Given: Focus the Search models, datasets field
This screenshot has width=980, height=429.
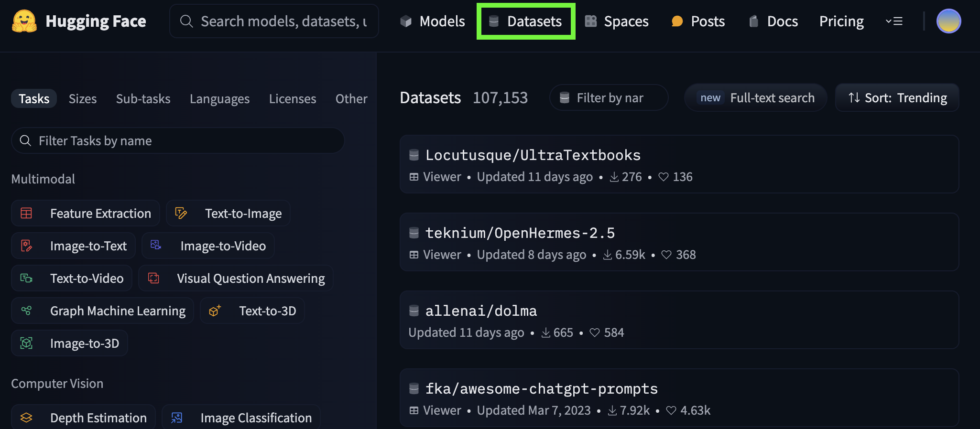Looking at the screenshot, I should (x=274, y=21).
